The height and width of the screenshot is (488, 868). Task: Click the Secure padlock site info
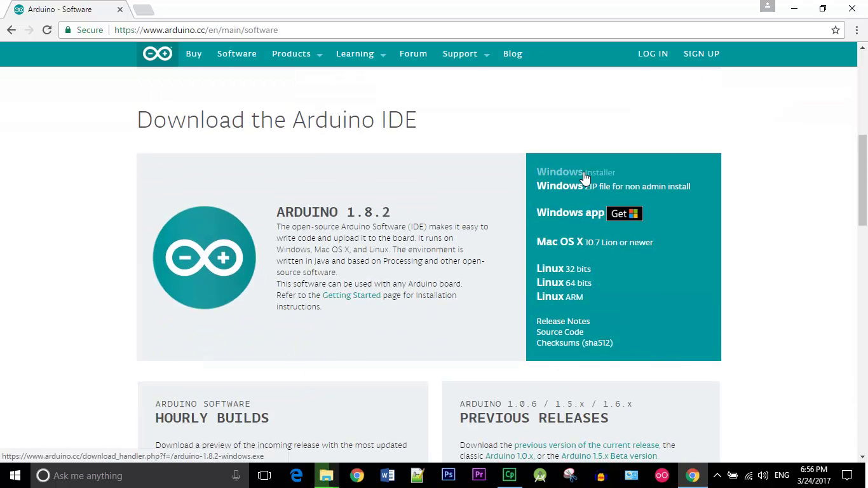tap(84, 30)
